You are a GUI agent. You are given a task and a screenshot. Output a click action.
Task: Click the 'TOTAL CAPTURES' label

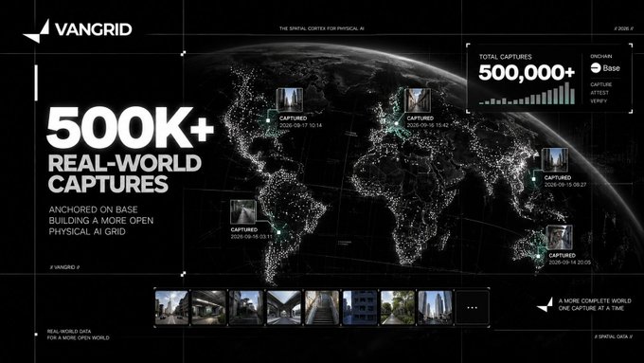click(505, 57)
